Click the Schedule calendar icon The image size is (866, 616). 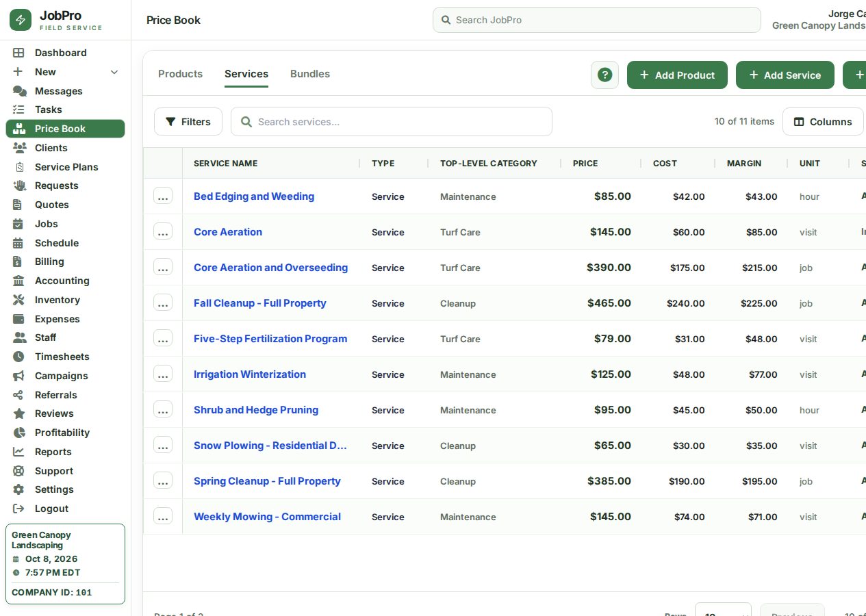[x=19, y=243]
